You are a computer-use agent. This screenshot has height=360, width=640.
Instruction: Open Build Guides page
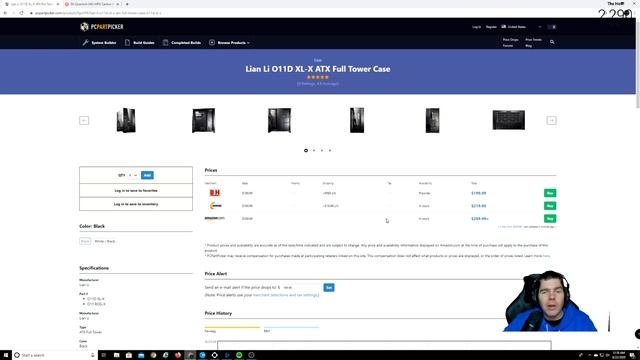[x=140, y=42]
